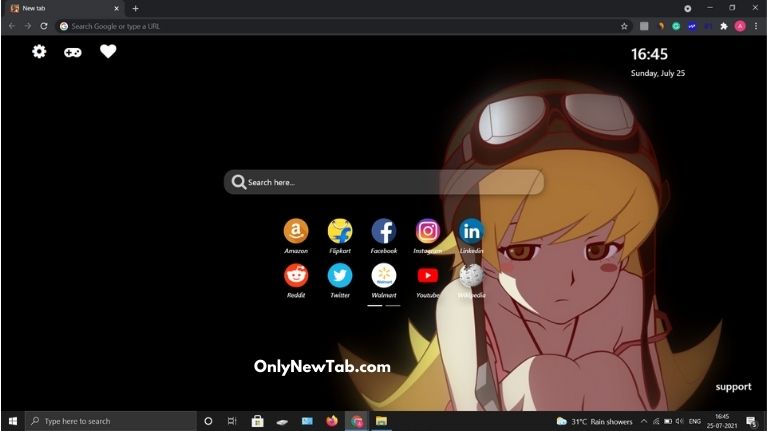
Task: Click the Chrome icon in the taskbar
Action: coord(357,421)
